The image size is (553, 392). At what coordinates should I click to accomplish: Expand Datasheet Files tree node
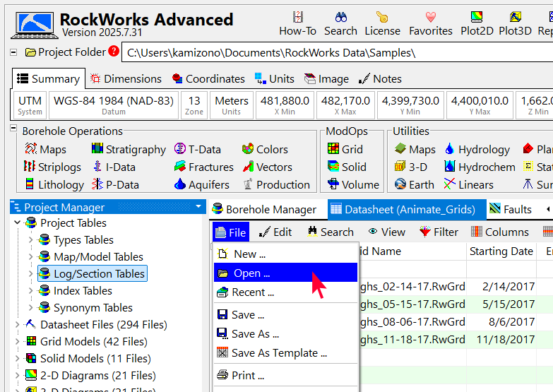[17, 325]
